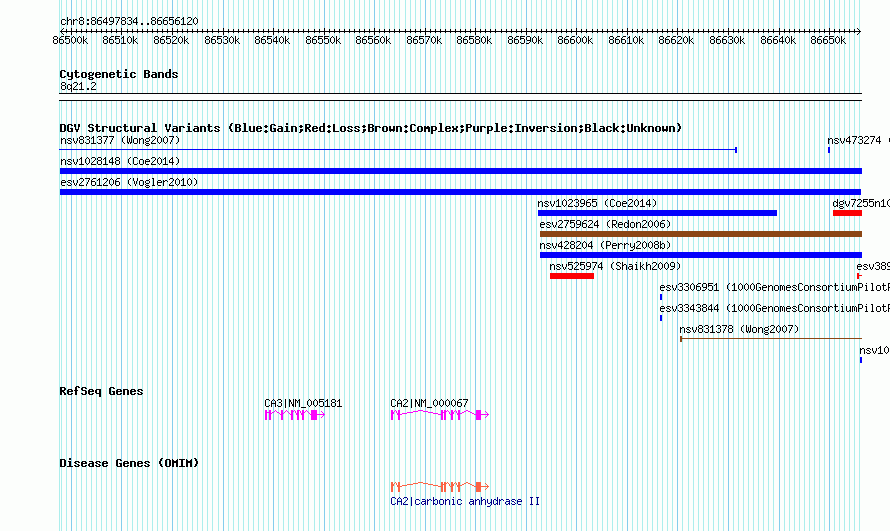Click the magenta CA3 gene model glyph
This screenshot has width=890, height=531.
pos(295,415)
